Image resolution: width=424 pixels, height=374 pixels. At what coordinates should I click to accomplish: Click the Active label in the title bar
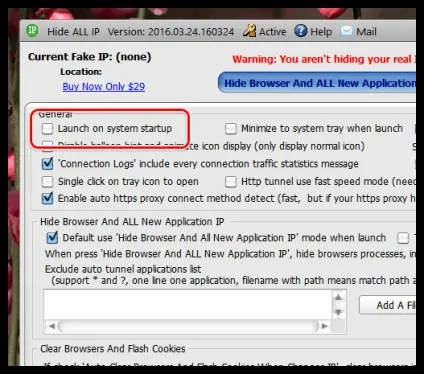[273, 32]
